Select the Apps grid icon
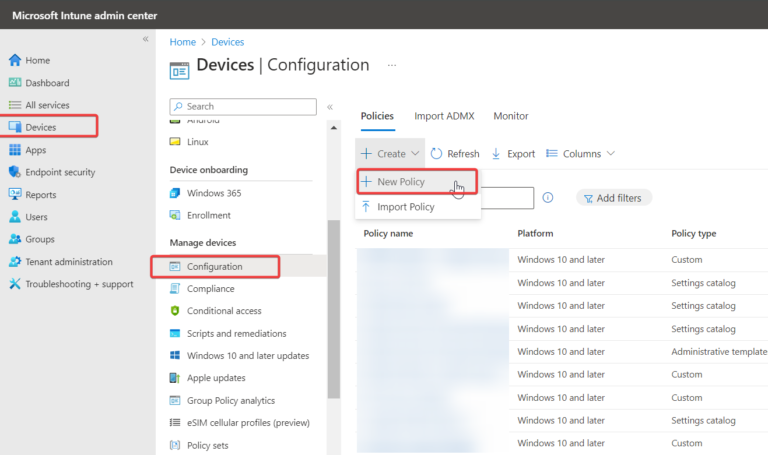This screenshot has width=768, height=455. click(x=15, y=150)
